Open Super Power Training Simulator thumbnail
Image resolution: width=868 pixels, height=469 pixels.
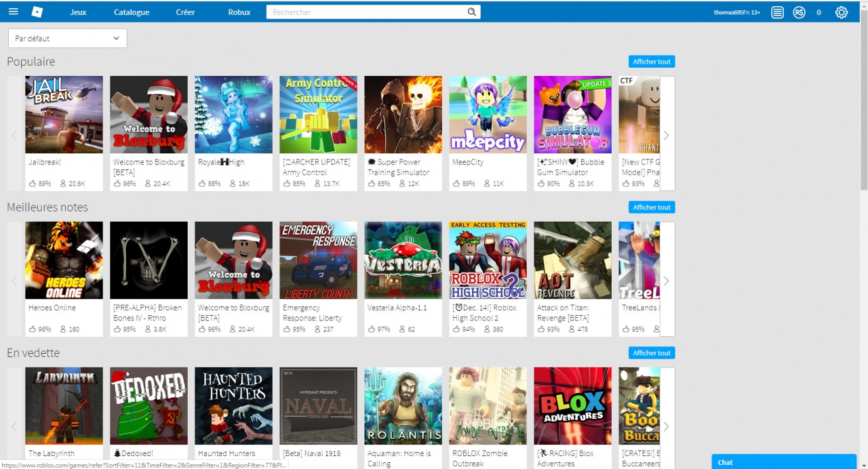coord(403,115)
